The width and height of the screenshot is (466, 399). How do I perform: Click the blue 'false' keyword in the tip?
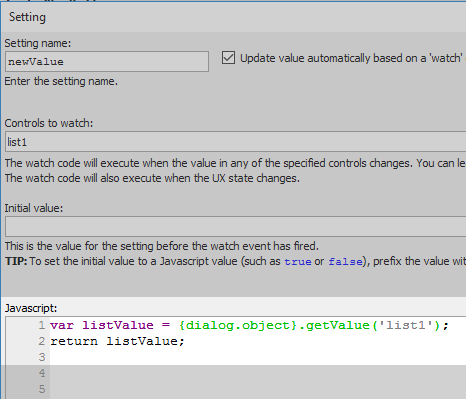coord(345,262)
